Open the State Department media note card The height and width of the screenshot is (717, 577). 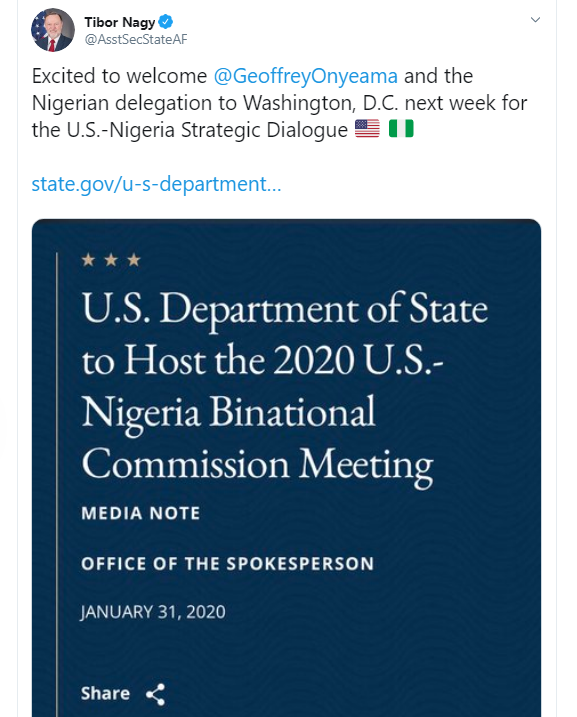(286, 468)
